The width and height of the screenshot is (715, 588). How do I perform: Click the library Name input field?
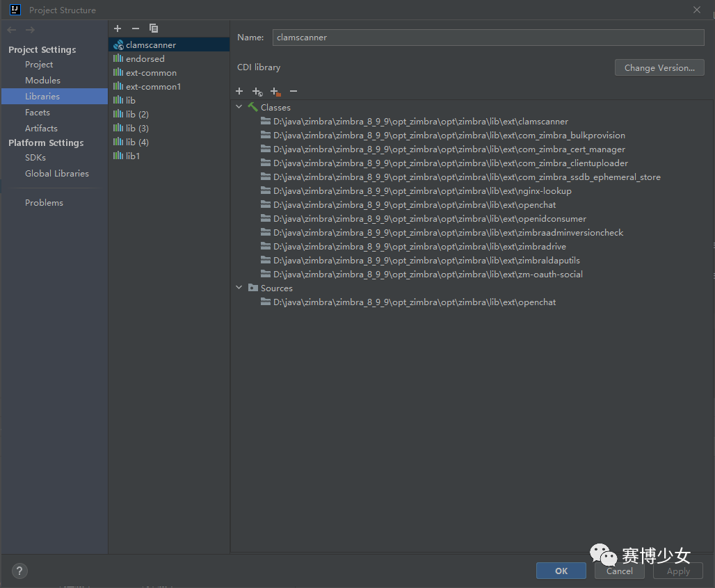tap(488, 38)
